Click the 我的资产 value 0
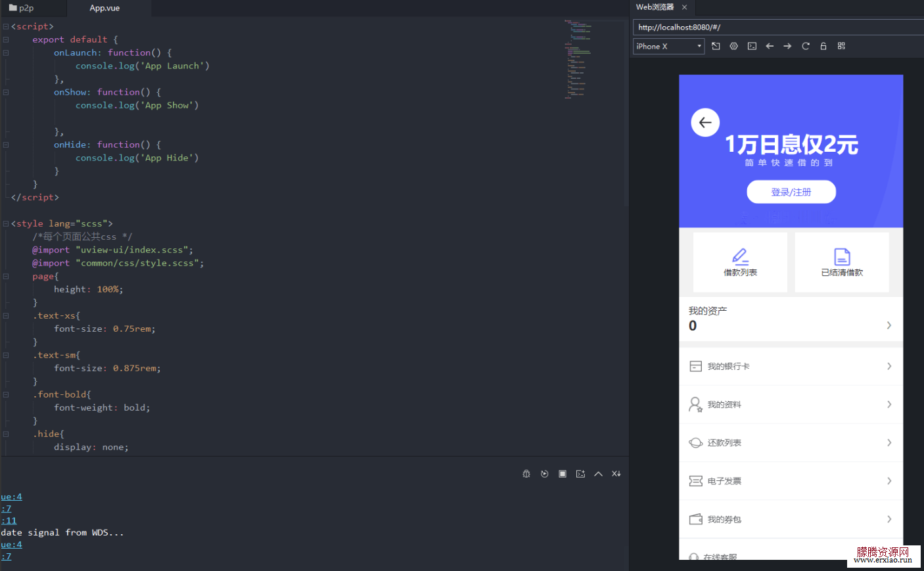The image size is (924, 571). coord(693,326)
